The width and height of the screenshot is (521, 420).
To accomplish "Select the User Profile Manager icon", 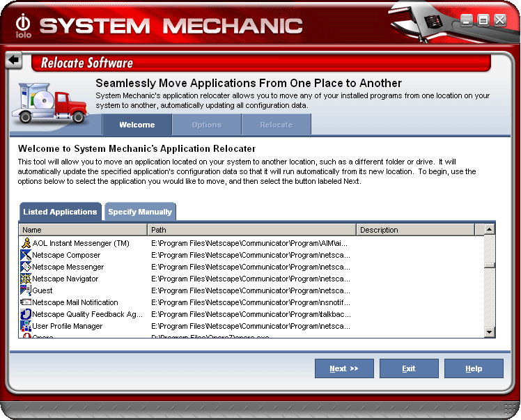I will [26, 326].
